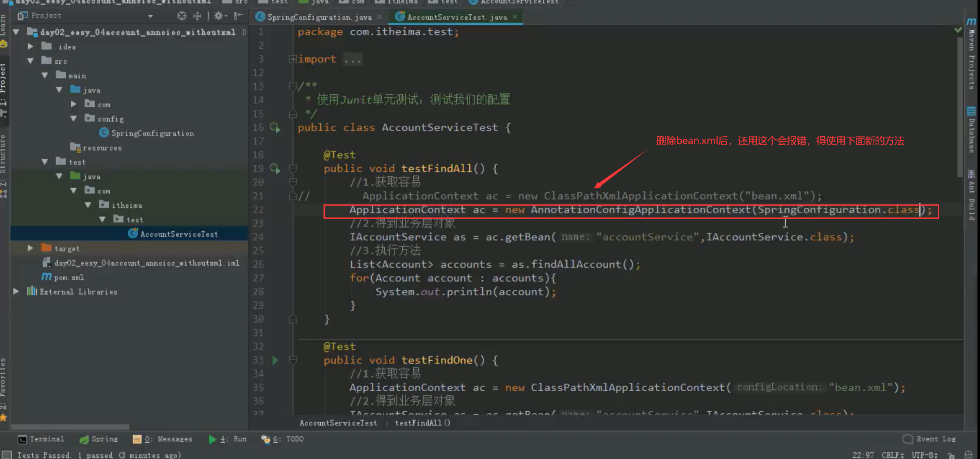This screenshot has height=459, width=980.
Task: Expand External Libraries
Action: pos(16,291)
